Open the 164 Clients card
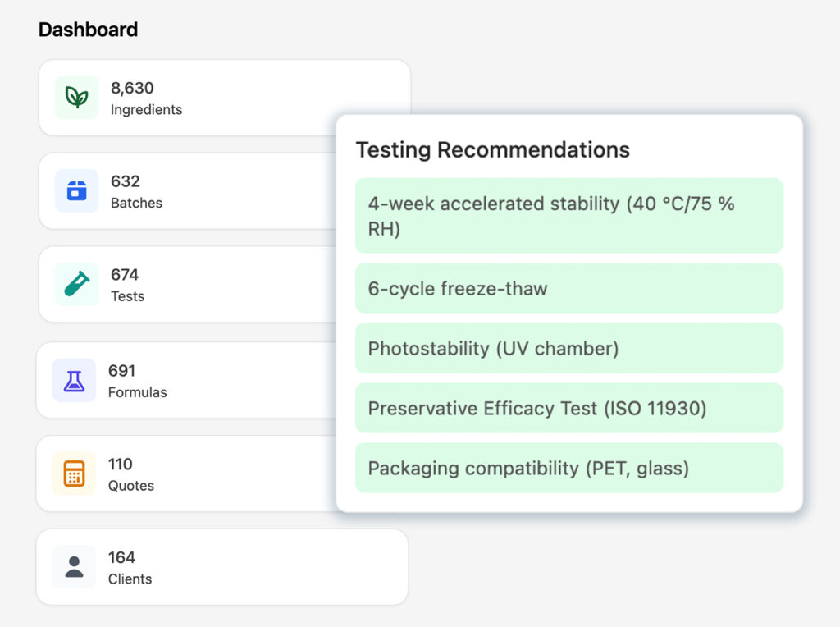This screenshot has height=627, width=840. coord(221,567)
